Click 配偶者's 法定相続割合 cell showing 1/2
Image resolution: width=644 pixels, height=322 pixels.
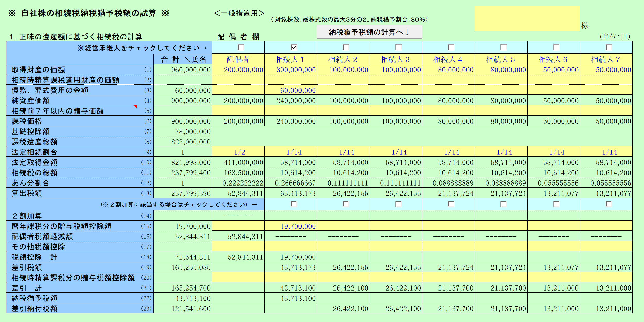pos(238,152)
